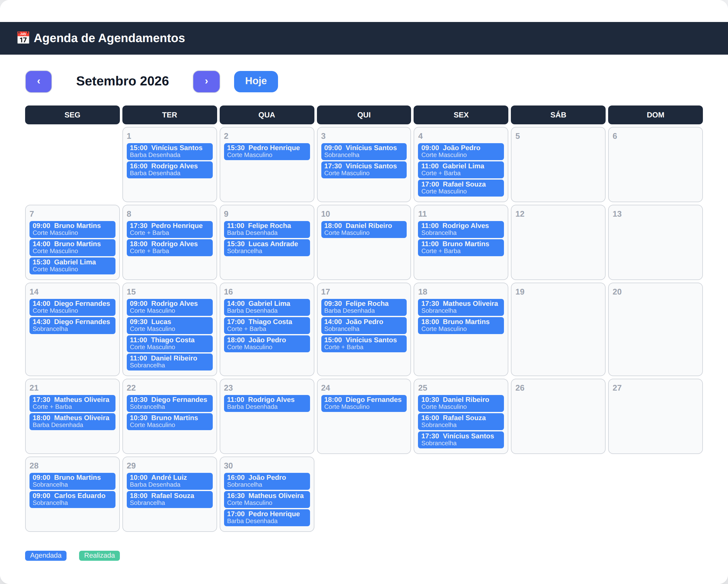
Task: Select the DOM weekday header
Action: [x=655, y=115]
